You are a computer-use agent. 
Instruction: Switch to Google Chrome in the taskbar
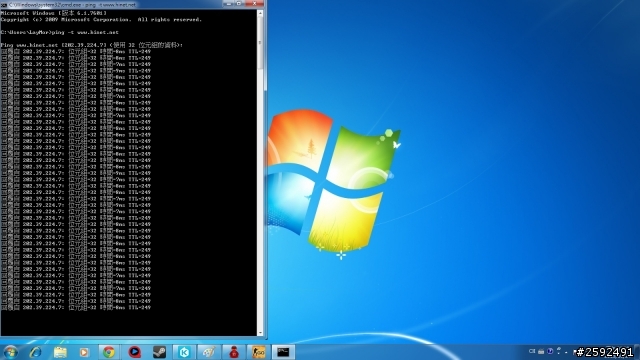coord(109,352)
